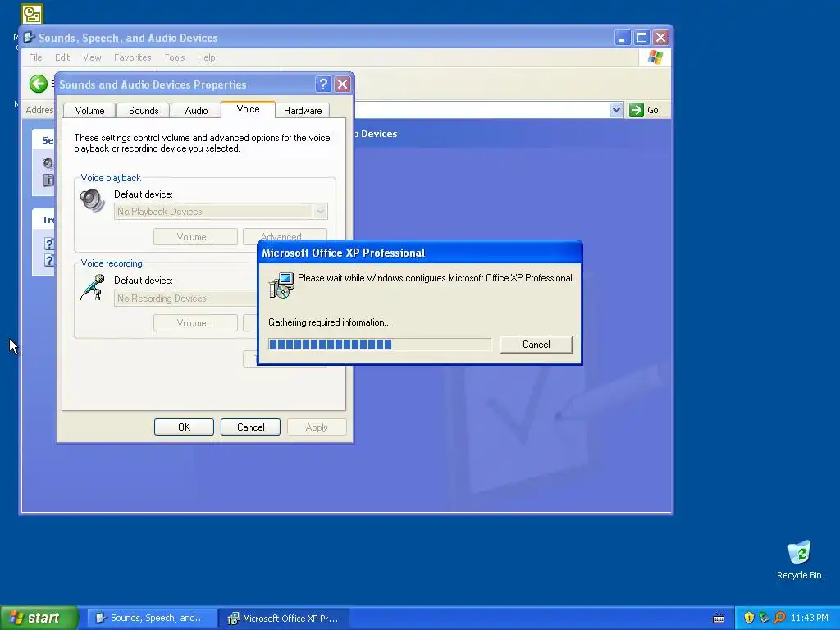Click the Windows flag logo in toolbar
840x630 pixels.
point(655,57)
